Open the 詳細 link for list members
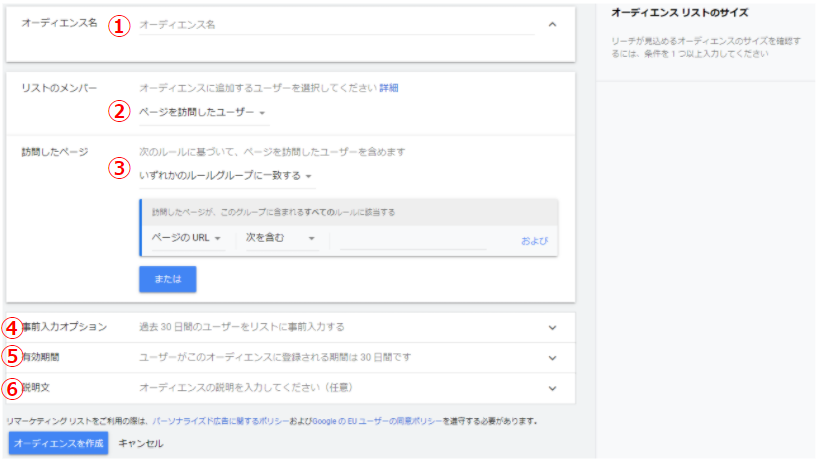819x462 pixels. pos(388,88)
